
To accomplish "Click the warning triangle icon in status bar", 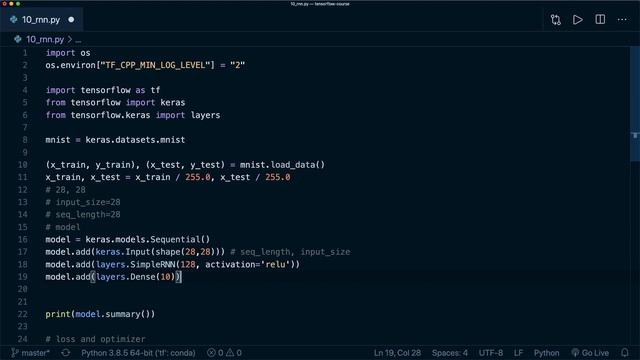I will pos(230,353).
